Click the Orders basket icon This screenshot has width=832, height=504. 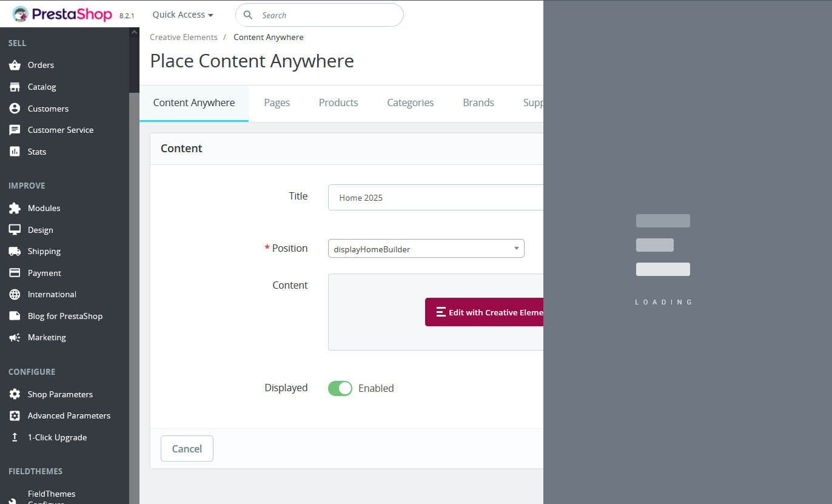tap(15, 65)
